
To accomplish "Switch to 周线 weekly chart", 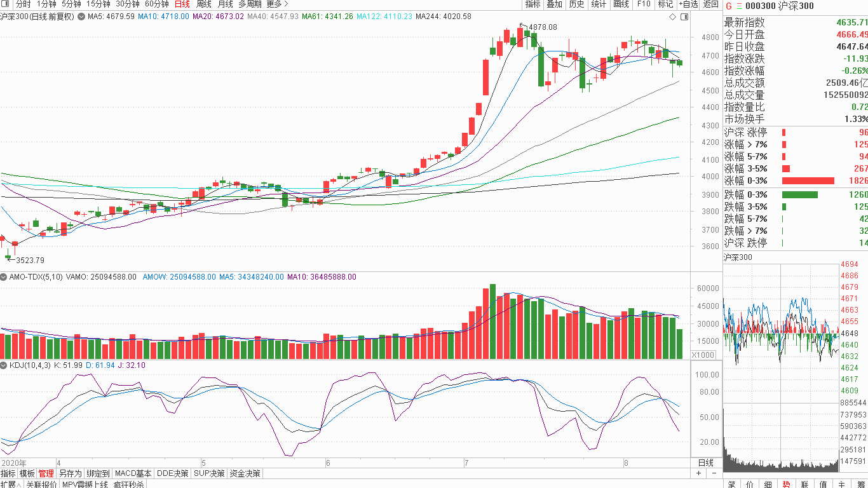I will (x=203, y=4).
